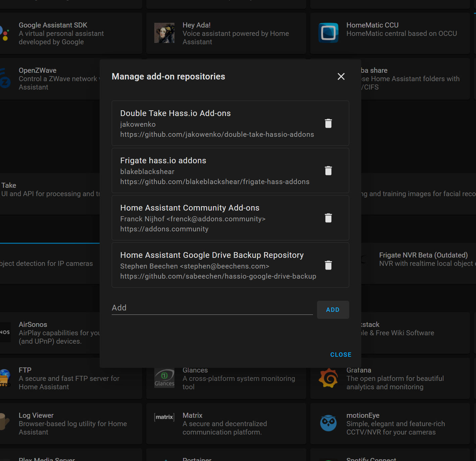Select the hassio-google-drive-backup URL text
Screen dimensions: 476x461
click(x=218, y=276)
